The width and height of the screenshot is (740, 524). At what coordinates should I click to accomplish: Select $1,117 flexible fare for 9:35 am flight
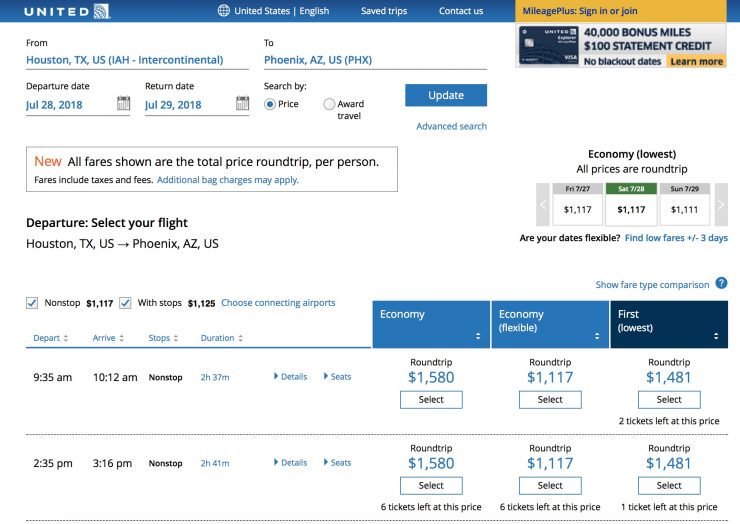[550, 399]
